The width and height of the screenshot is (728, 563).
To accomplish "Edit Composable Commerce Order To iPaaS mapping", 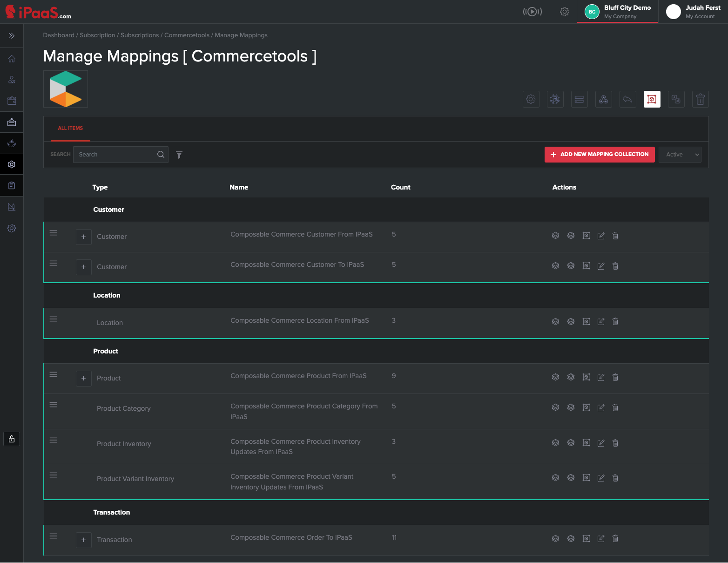I will (601, 538).
